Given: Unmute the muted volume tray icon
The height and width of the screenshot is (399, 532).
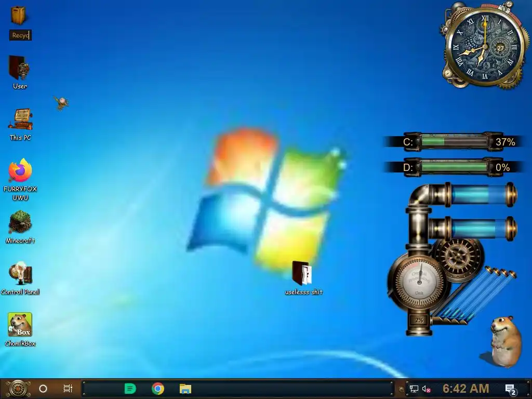Looking at the screenshot, I should (427, 389).
